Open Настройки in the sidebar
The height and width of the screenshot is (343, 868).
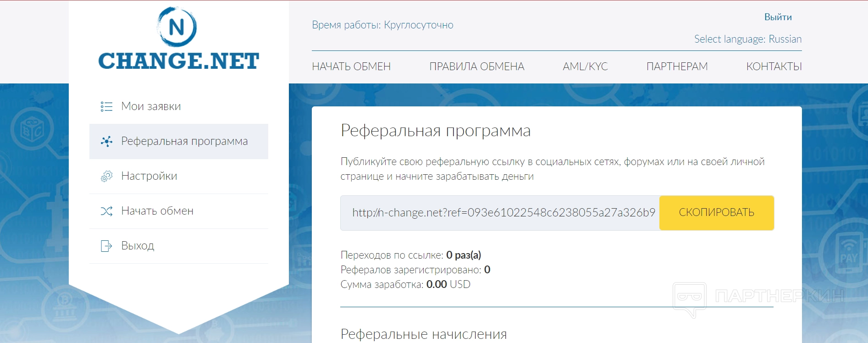click(x=179, y=176)
